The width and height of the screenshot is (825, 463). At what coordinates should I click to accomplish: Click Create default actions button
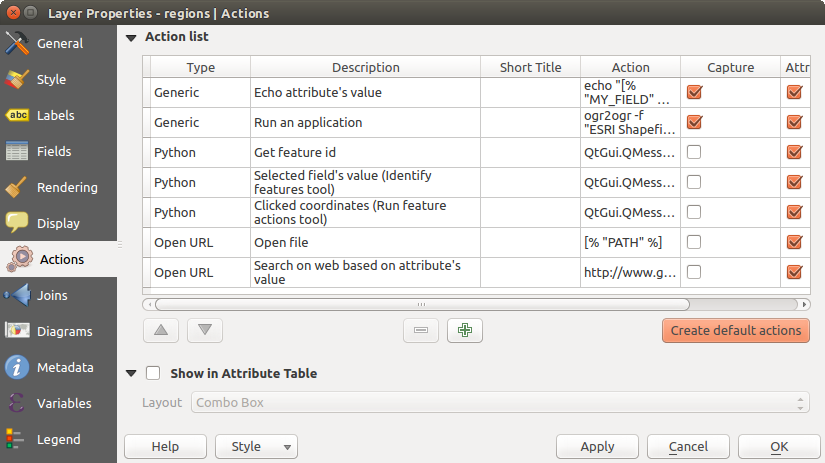click(735, 331)
